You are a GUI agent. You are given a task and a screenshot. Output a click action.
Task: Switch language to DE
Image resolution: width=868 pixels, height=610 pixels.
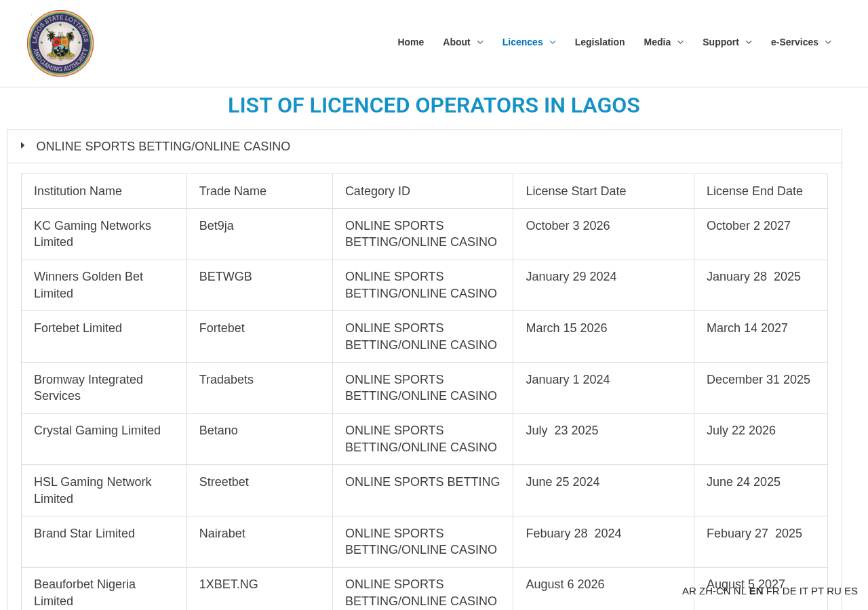coord(789,591)
